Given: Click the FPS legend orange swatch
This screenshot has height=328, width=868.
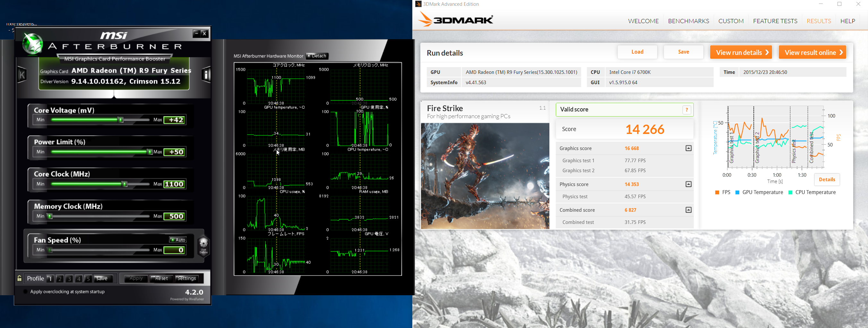Looking at the screenshot, I should click(x=717, y=192).
